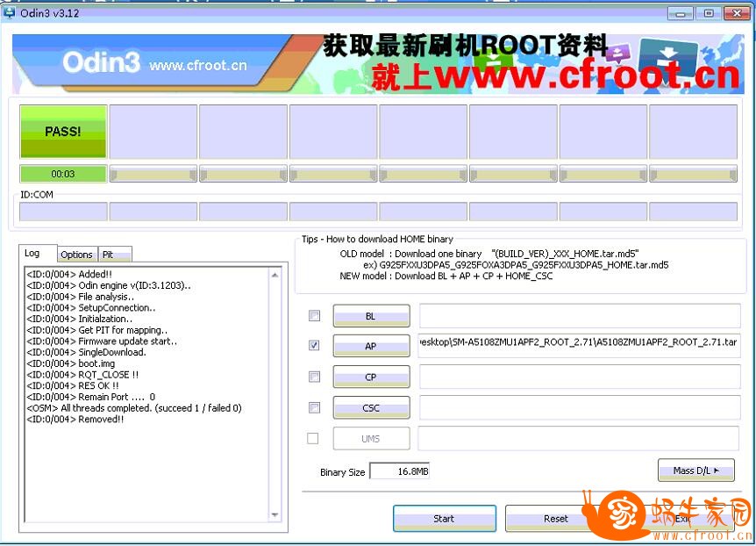This screenshot has width=756, height=546.
Task: Click the Odin3 www.cfroot.cn banner
Action: (378, 63)
